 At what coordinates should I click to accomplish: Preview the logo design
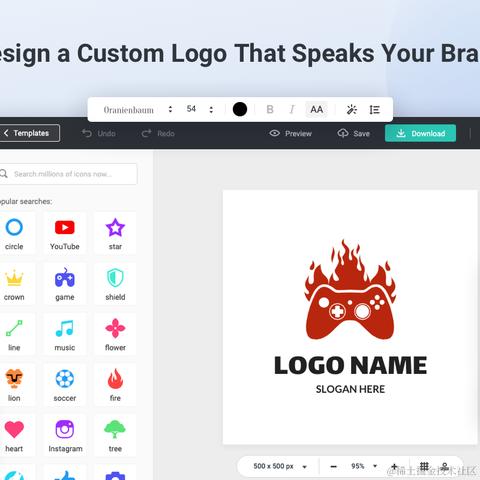point(290,134)
